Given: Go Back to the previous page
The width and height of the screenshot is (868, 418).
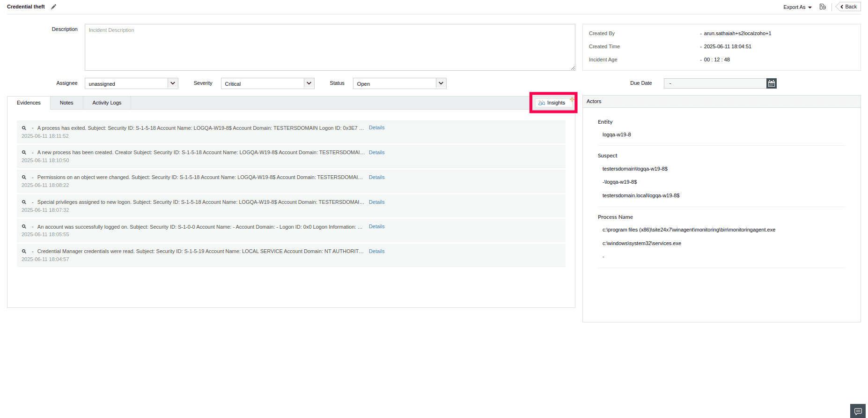Looking at the screenshot, I should click(848, 7).
